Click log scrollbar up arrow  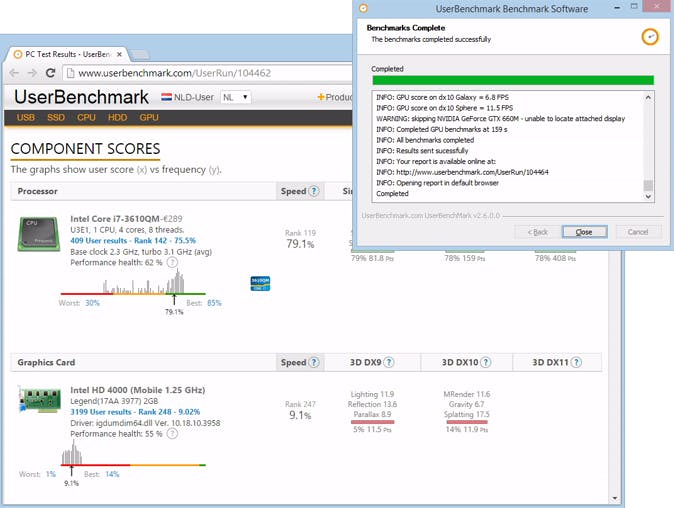[648, 98]
